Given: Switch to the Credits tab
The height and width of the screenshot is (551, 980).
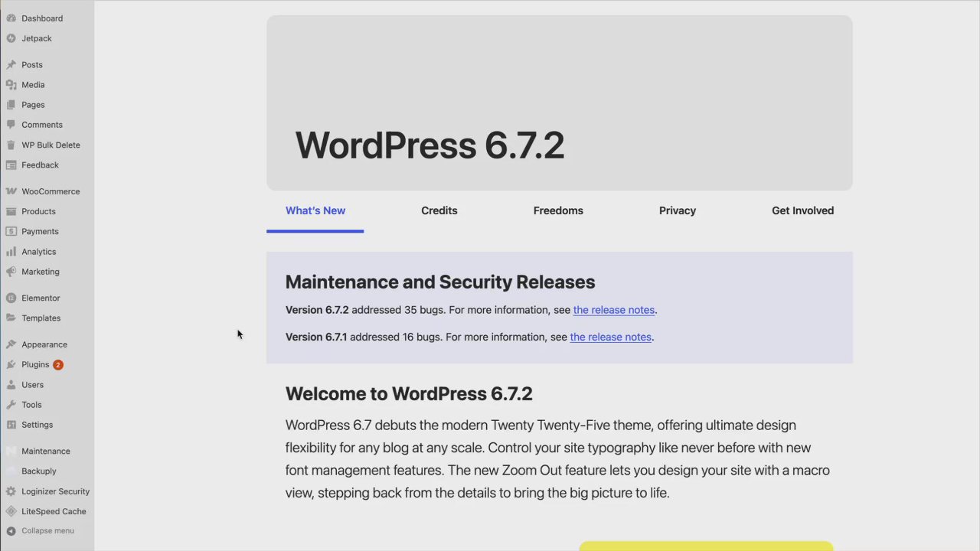Looking at the screenshot, I should (x=439, y=210).
